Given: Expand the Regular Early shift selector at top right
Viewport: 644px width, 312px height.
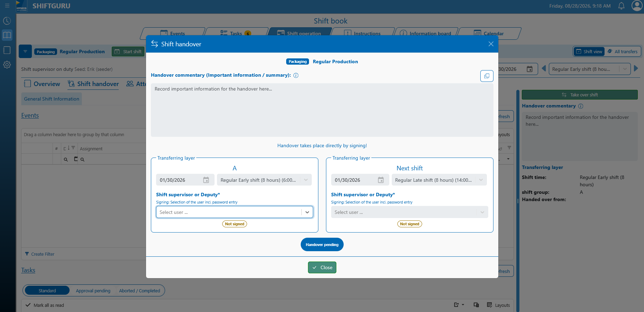Looking at the screenshot, I should click(x=590, y=69).
